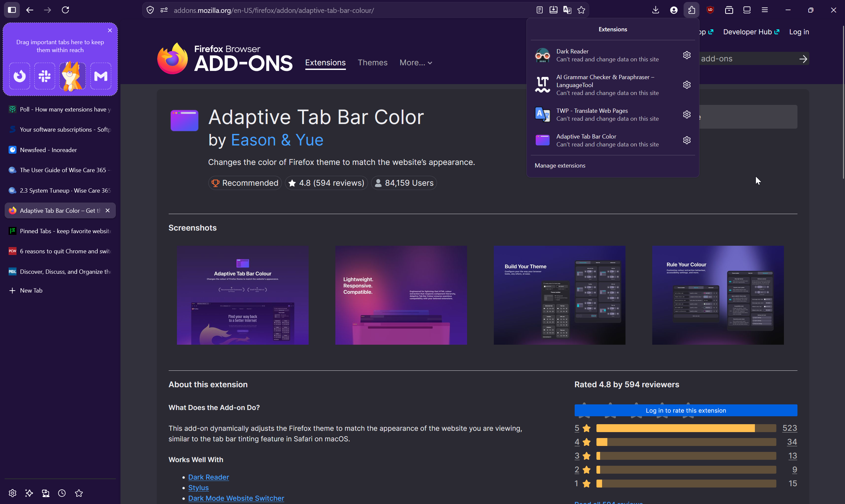Switch to the Newsfeed - Inoreader tab
Image resolution: width=845 pixels, height=504 pixels.
(60, 150)
